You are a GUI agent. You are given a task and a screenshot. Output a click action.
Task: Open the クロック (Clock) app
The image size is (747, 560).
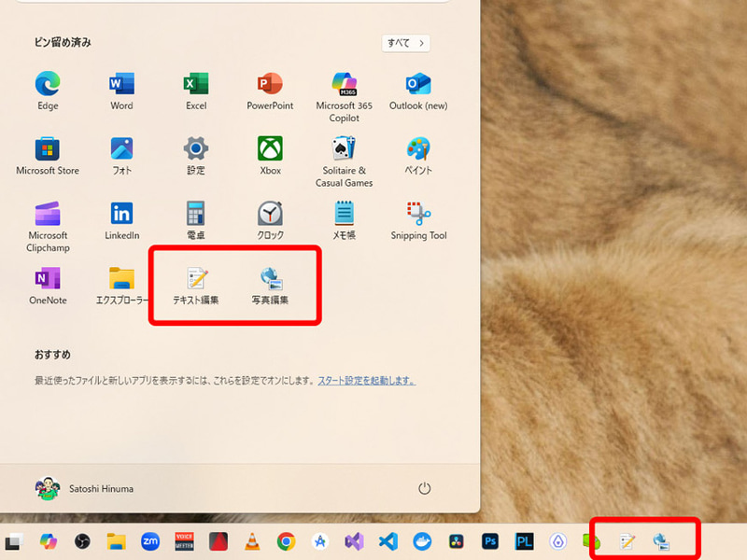(269, 213)
